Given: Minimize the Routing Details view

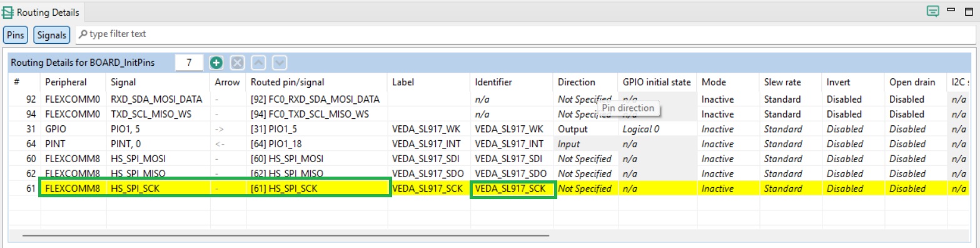Looking at the screenshot, I should tap(951, 9).
